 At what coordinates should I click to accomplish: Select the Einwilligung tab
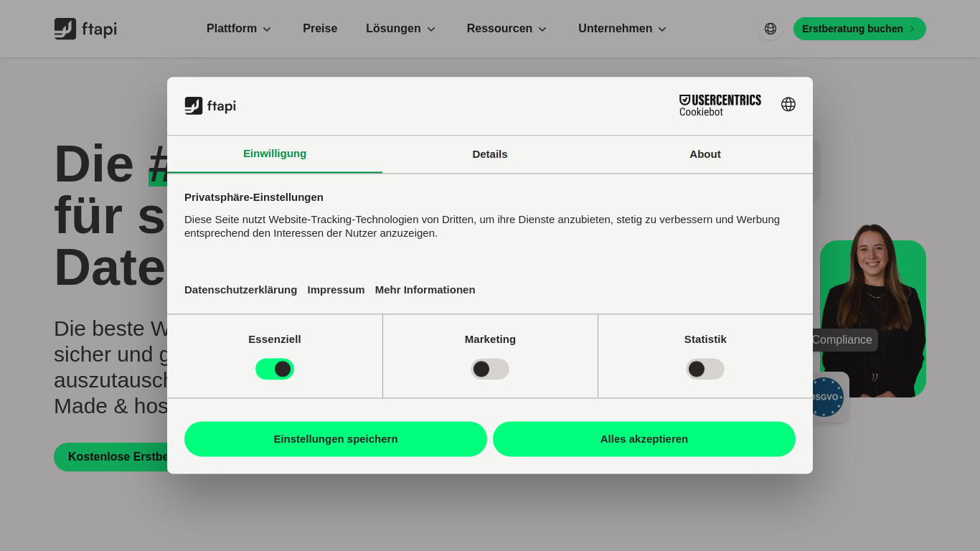275,154
